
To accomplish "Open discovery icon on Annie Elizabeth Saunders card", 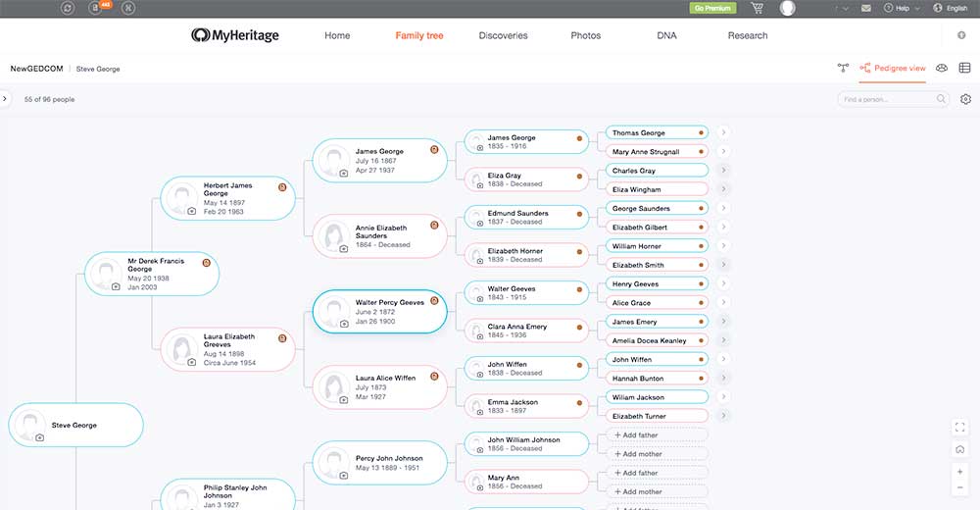I will point(434,226).
